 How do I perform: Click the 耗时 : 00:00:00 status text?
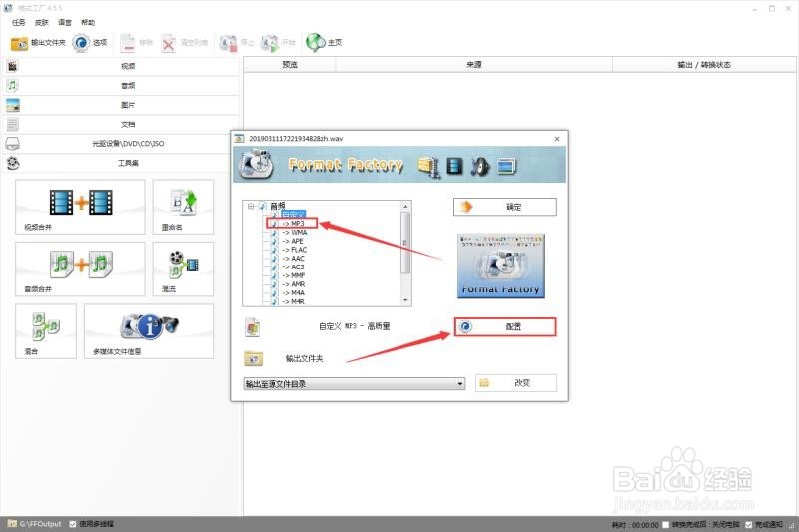pyautogui.click(x=635, y=524)
